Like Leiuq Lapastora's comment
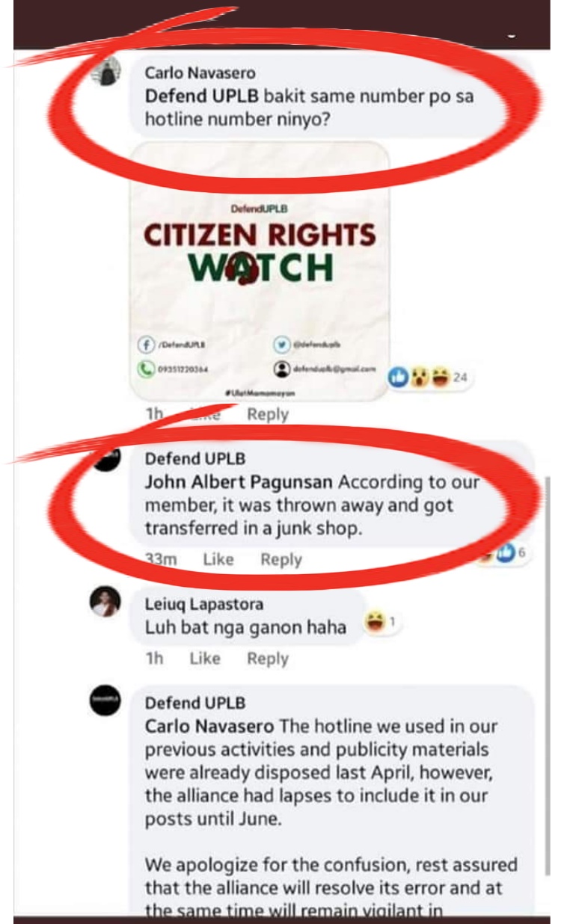567x924 pixels. pyautogui.click(x=205, y=659)
